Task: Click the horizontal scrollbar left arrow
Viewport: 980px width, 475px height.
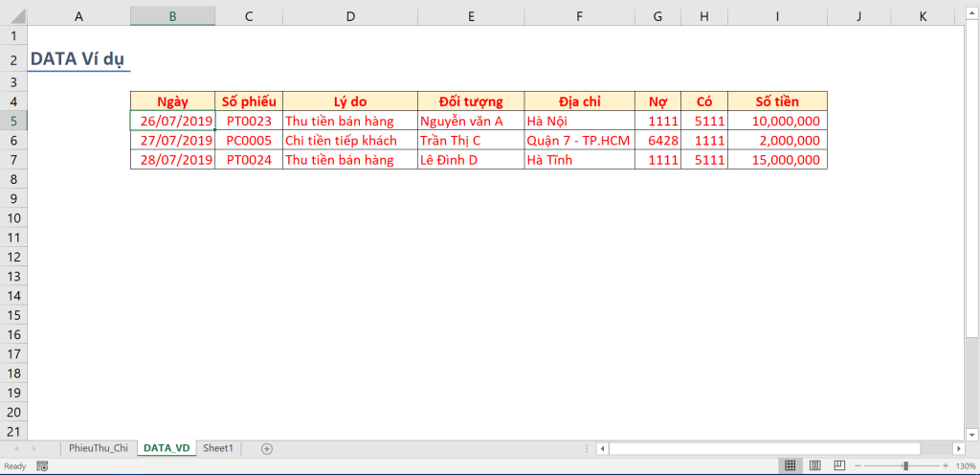Action: [602, 448]
